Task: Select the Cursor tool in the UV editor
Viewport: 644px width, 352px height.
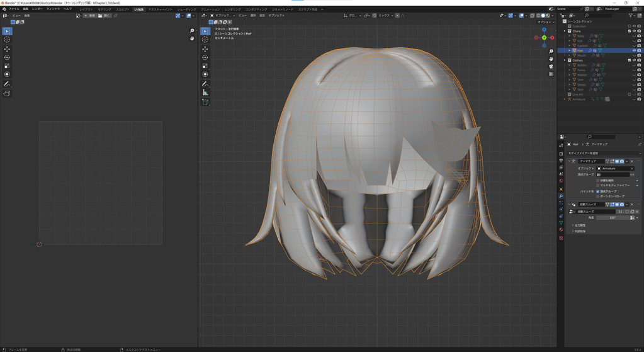Action: [x=7, y=40]
